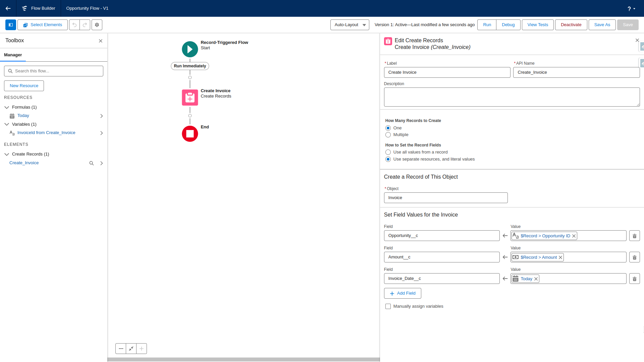The height and width of the screenshot is (362, 644).
Task: Toggle the Toolbox panel button
Action: coord(11,25)
